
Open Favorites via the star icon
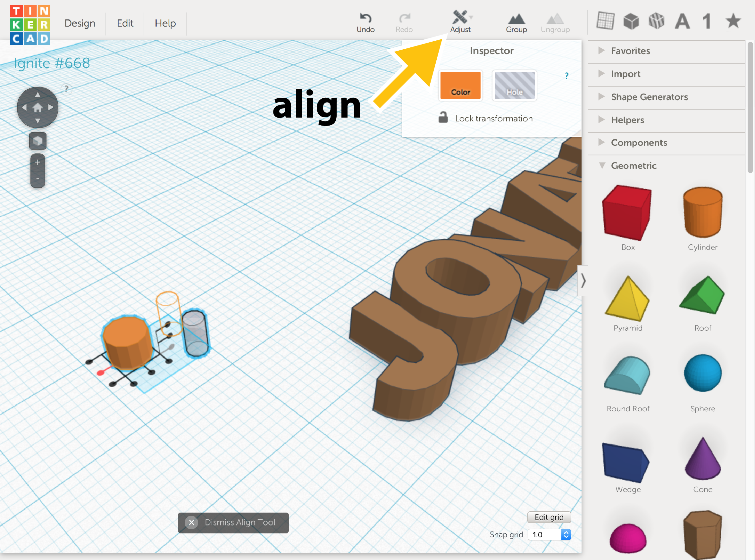[x=733, y=21]
